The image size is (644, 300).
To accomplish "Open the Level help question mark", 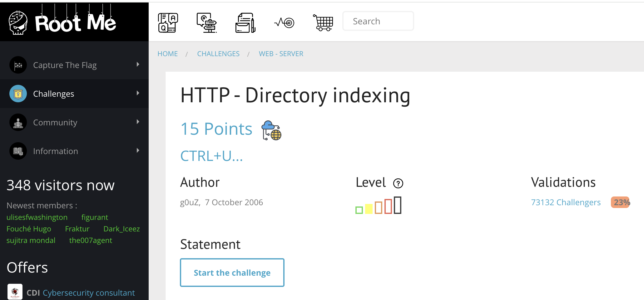I will click(x=398, y=184).
